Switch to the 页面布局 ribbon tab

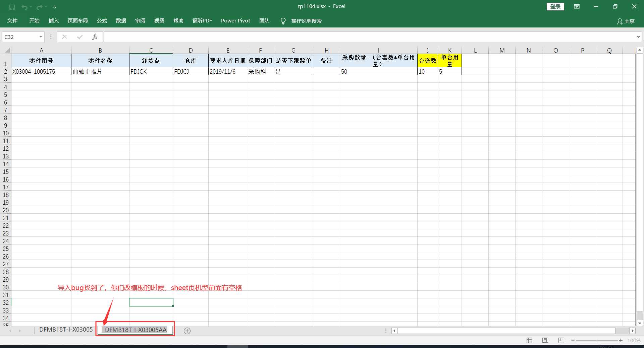(77, 21)
